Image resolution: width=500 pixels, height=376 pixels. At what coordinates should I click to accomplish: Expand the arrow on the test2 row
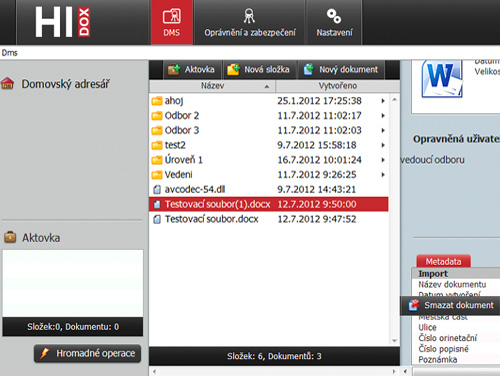click(383, 145)
